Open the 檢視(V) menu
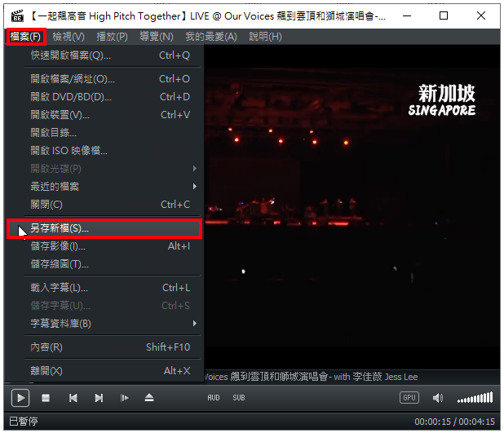504x433 pixels. point(69,37)
